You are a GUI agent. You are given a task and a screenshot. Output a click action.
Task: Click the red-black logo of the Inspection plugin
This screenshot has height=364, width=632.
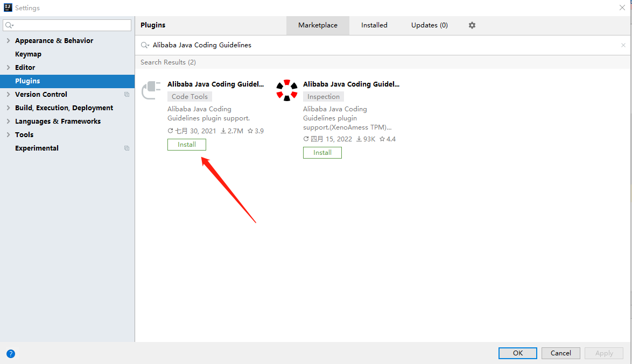click(287, 90)
